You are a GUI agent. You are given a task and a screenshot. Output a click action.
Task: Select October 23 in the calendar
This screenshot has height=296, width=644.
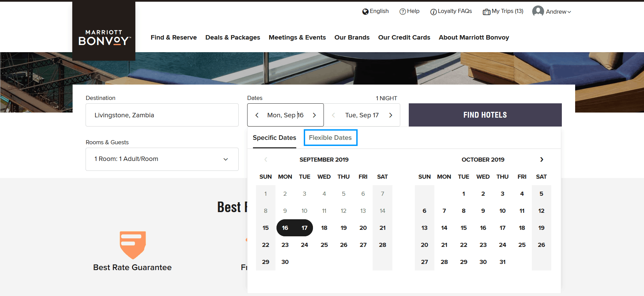483,245
